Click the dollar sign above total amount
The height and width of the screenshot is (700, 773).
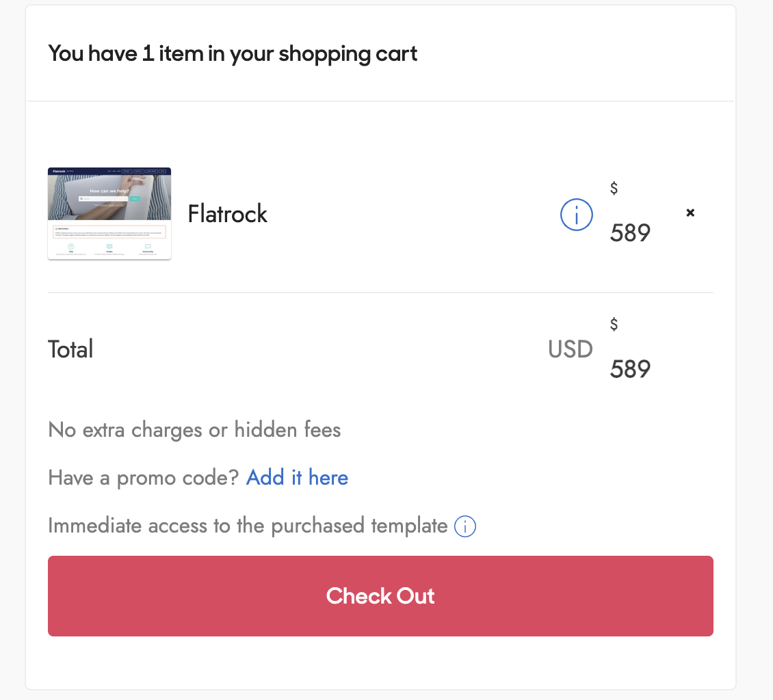pyautogui.click(x=614, y=324)
